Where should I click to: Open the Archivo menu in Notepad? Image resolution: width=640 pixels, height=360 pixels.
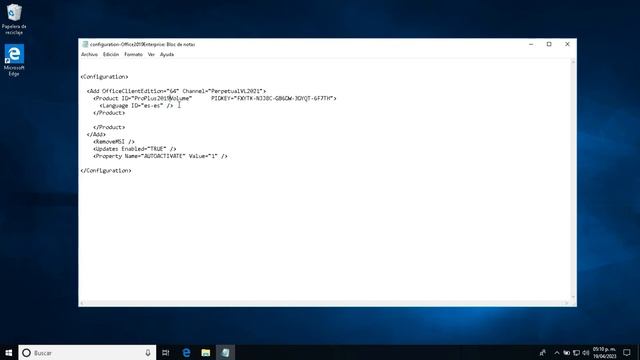(x=89, y=55)
